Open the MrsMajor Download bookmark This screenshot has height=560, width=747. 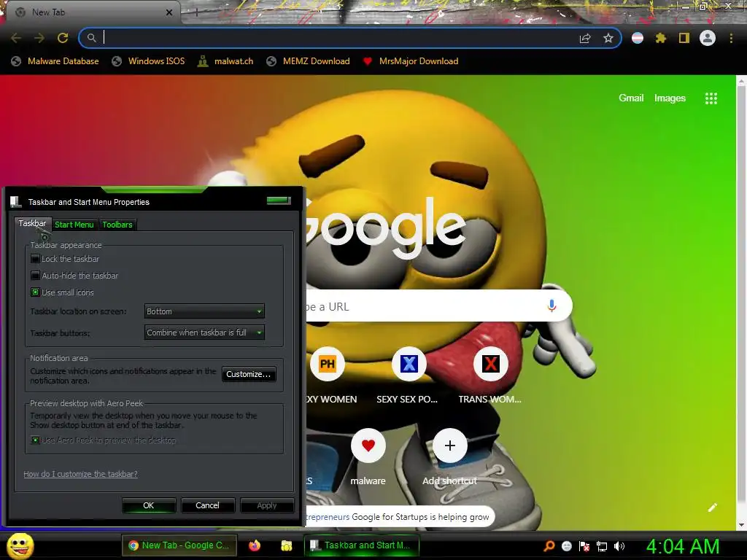tap(411, 61)
